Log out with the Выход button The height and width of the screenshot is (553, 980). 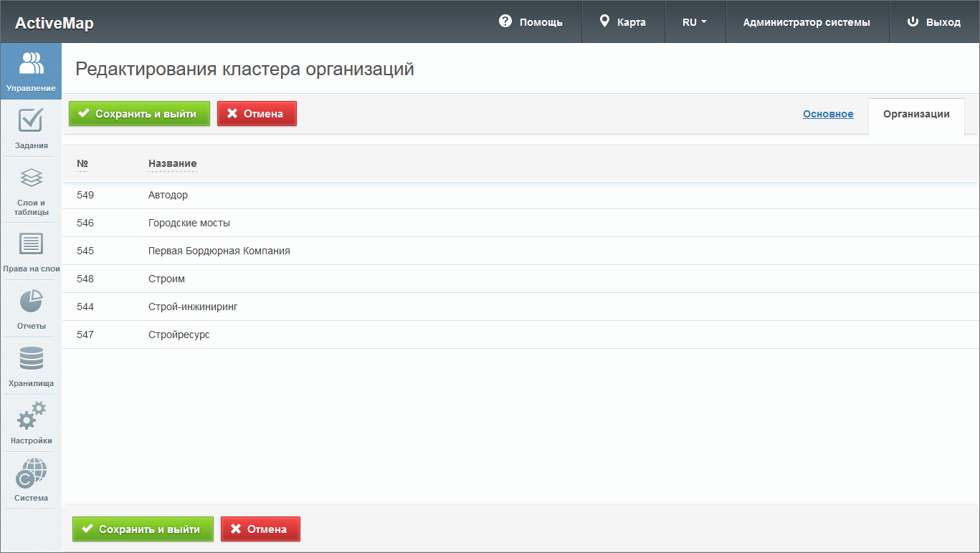pos(934,22)
